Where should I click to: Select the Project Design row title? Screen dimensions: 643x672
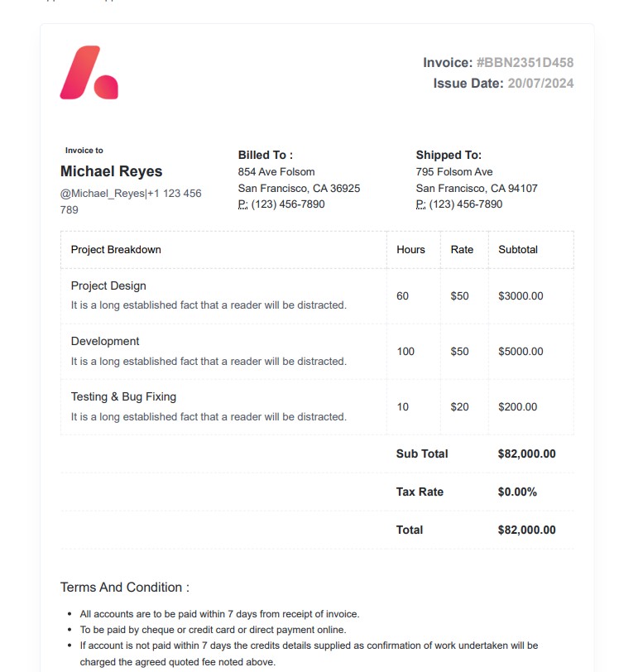[108, 286]
